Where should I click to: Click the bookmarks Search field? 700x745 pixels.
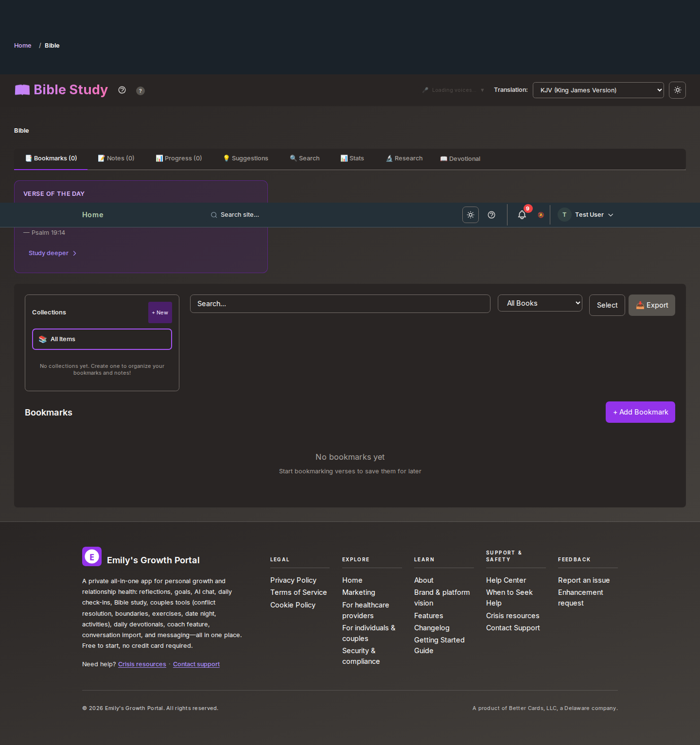pyautogui.click(x=340, y=304)
